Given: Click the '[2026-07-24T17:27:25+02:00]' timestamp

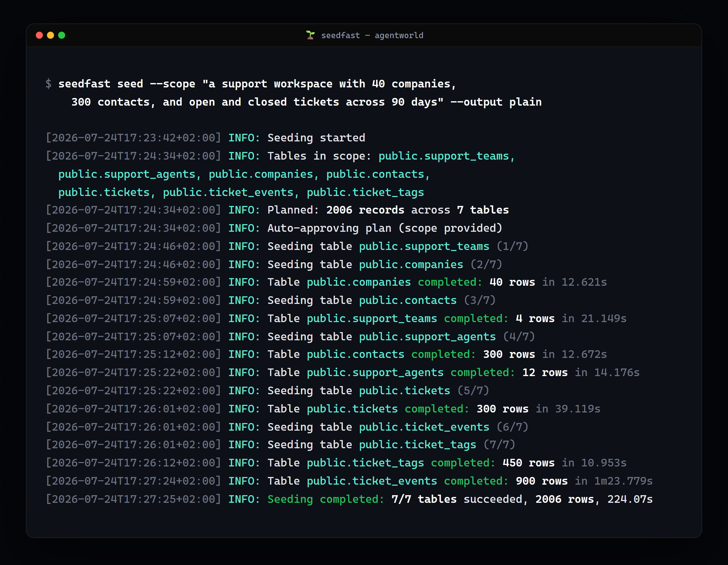Looking at the screenshot, I should pos(133,499).
